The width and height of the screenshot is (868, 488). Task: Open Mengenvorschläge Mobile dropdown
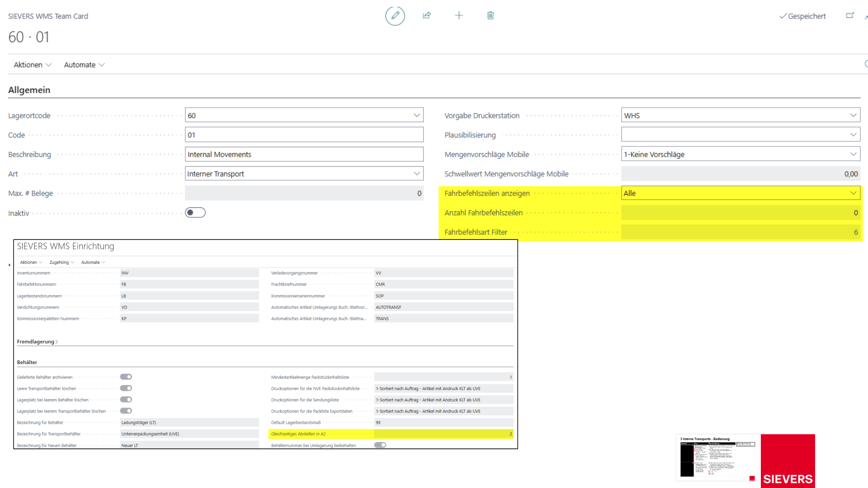coord(853,154)
